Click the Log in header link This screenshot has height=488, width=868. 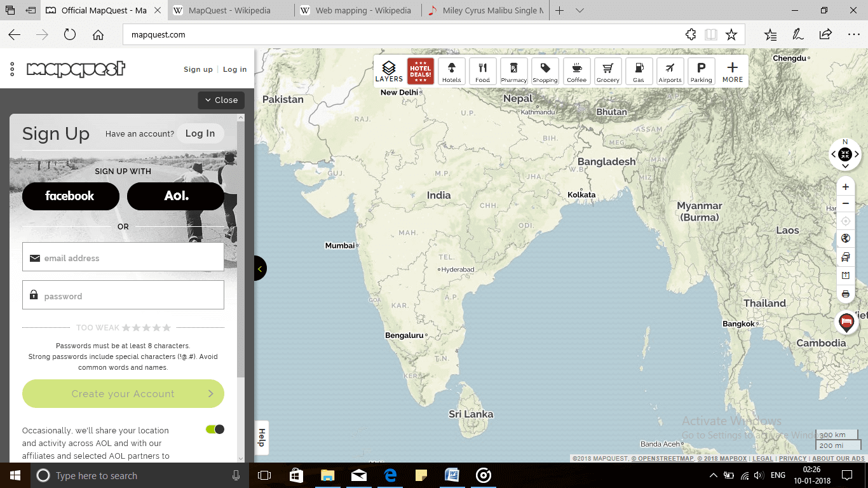point(234,69)
